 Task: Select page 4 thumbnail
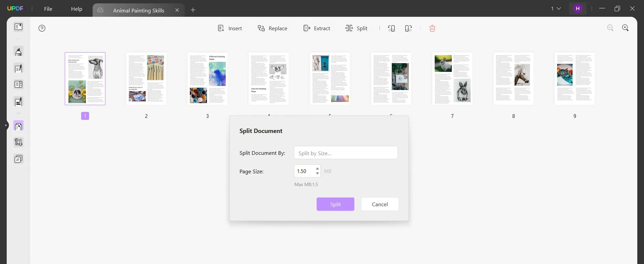[x=269, y=79]
